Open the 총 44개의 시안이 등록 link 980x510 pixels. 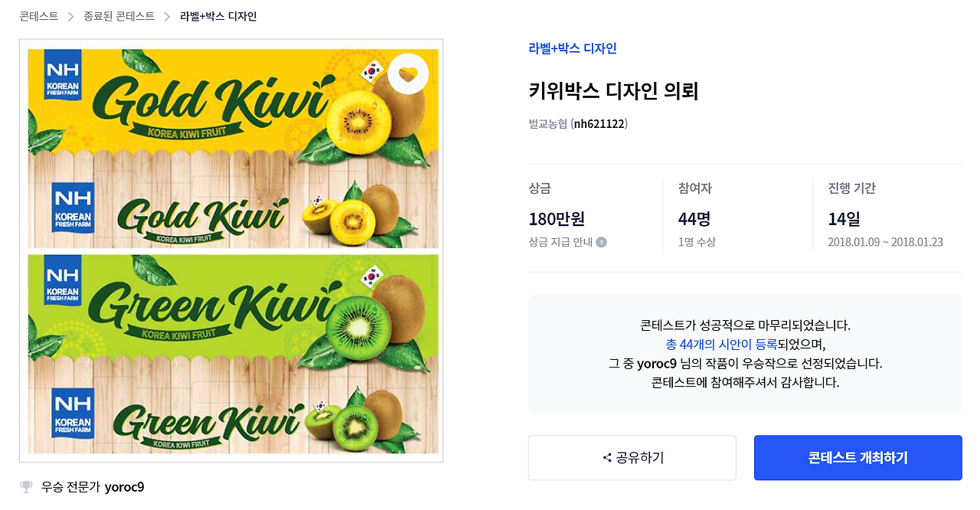(x=721, y=345)
